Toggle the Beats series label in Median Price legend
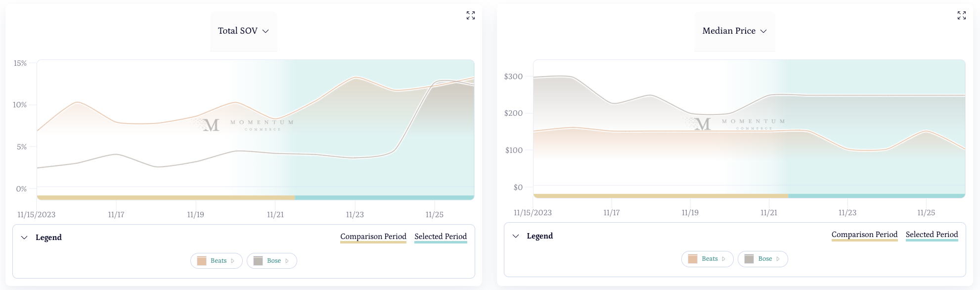This screenshot has height=290, width=980. coord(710,259)
